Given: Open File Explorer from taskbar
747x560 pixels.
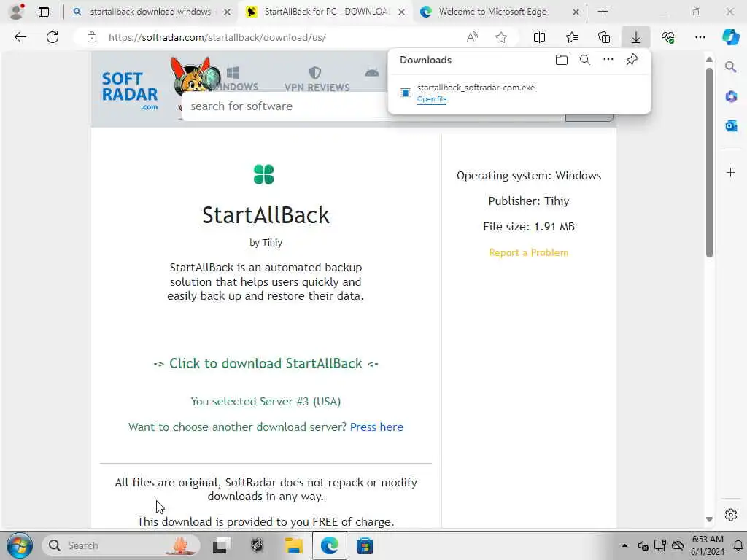Looking at the screenshot, I should (x=293, y=545).
